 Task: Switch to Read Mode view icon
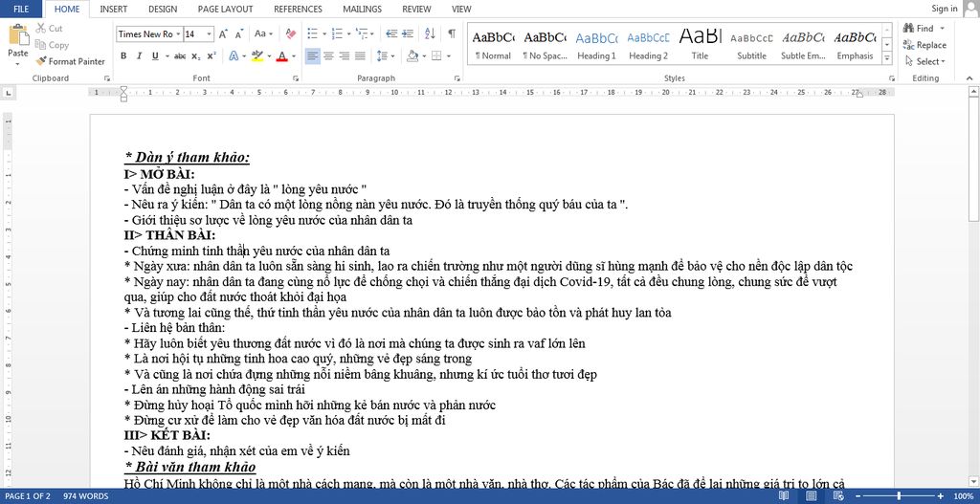tap(784, 496)
